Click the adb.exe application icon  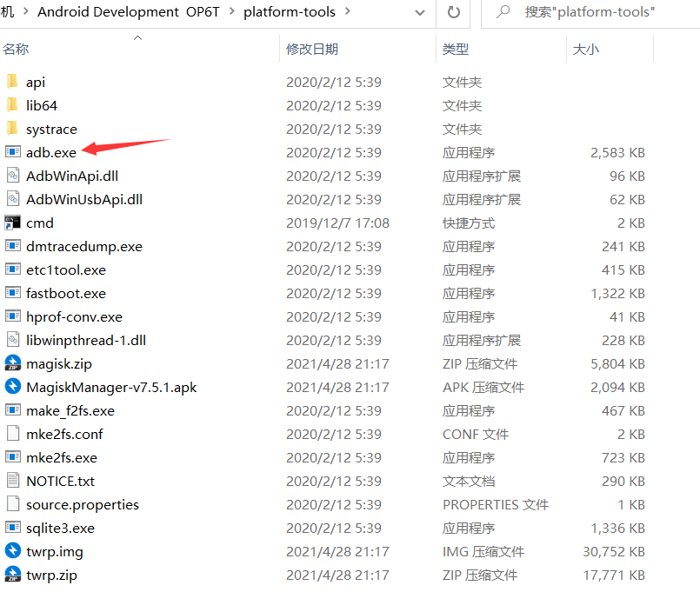(x=13, y=152)
